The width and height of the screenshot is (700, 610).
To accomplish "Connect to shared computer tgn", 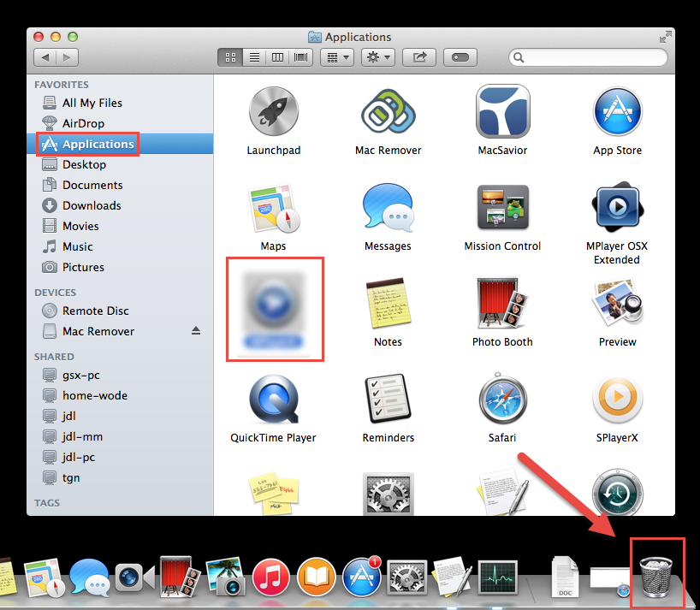I will click(x=120, y=477).
